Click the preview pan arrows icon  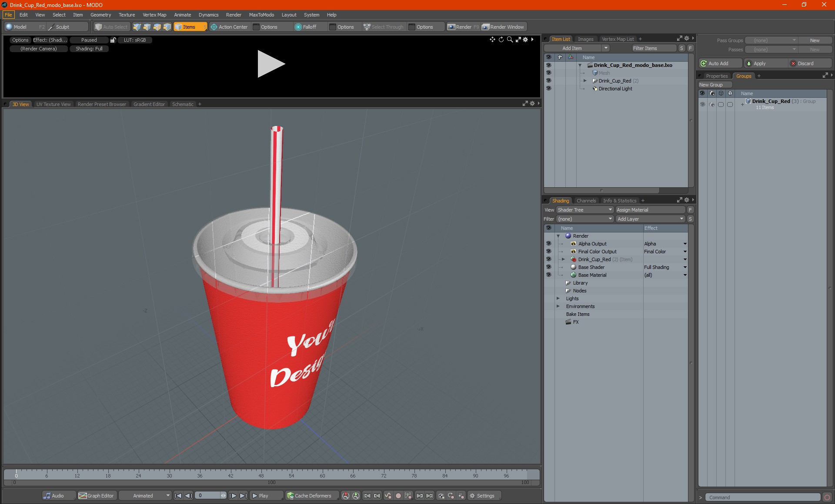(x=492, y=40)
